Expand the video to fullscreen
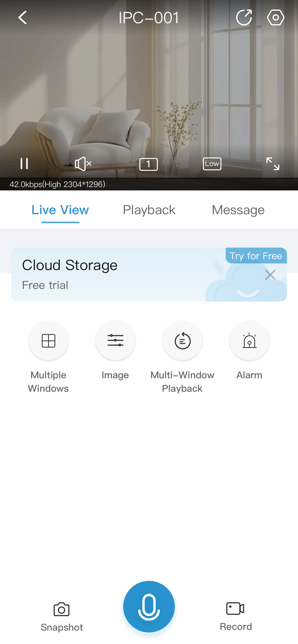 (273, 164)
